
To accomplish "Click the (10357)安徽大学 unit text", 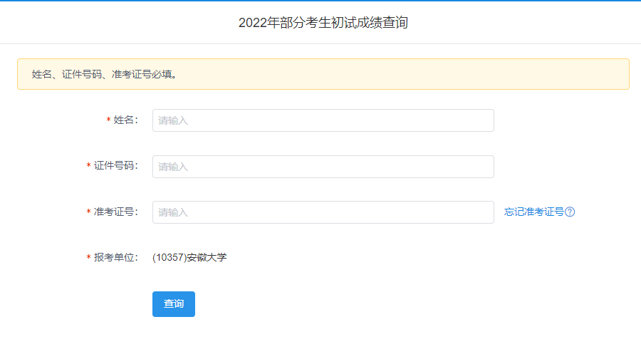I will [189, 257].
